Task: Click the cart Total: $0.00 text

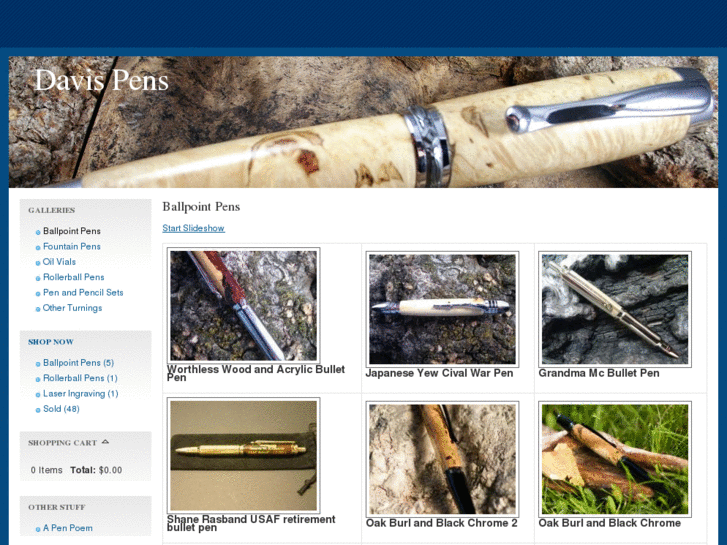Action: tap(96, 470)
